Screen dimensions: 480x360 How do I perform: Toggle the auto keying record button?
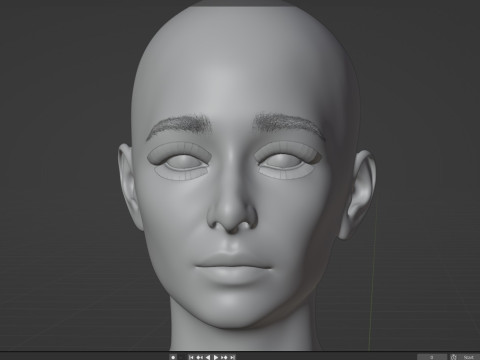(x=173, y=357)
